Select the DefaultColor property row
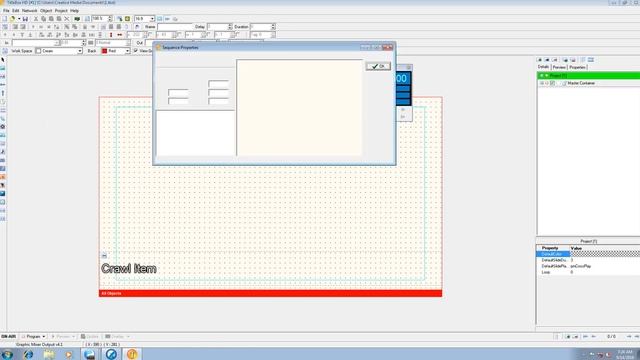The height and width of the screenshot is (360, 640). pos(588,254)
